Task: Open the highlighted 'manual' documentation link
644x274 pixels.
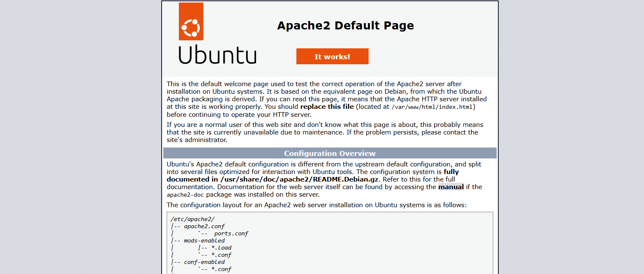Action: [451, 187]
